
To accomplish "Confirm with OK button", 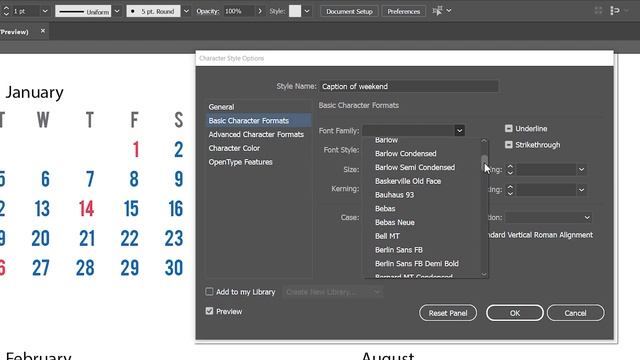I will [x=515, y=313].
